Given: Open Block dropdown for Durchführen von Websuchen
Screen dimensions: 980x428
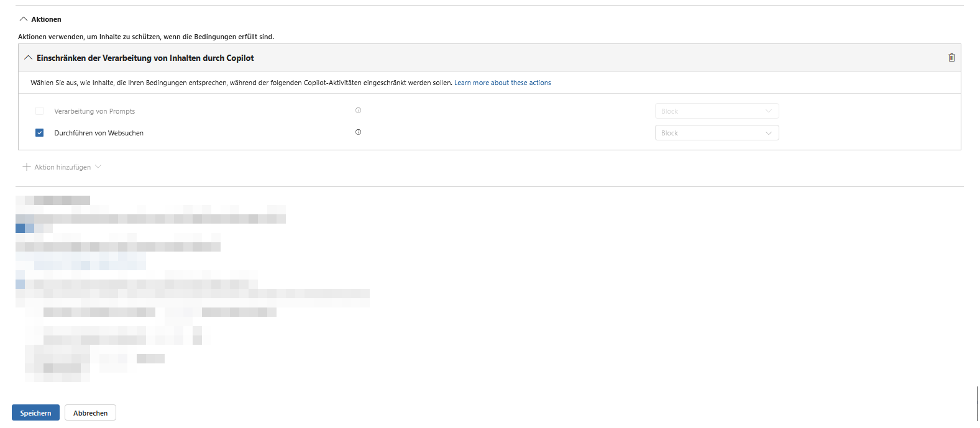Looking at the screenshot, I should [x=717, y=133].
